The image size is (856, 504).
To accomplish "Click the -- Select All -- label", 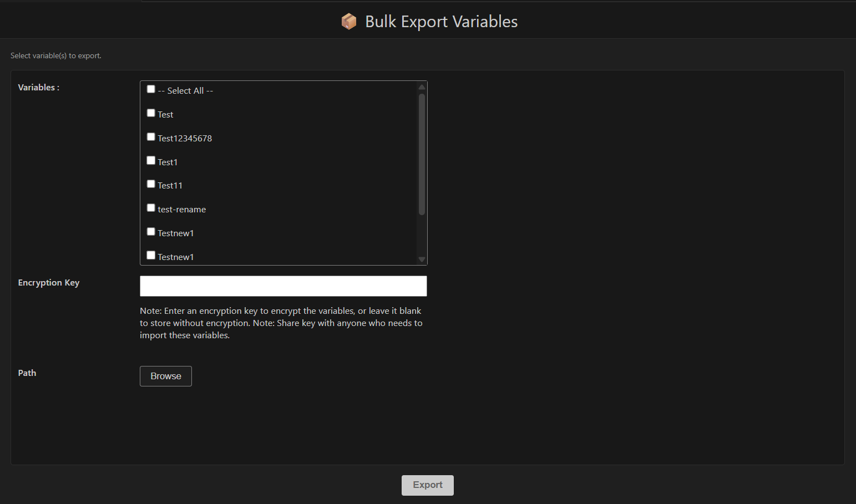I will point(185,91).
